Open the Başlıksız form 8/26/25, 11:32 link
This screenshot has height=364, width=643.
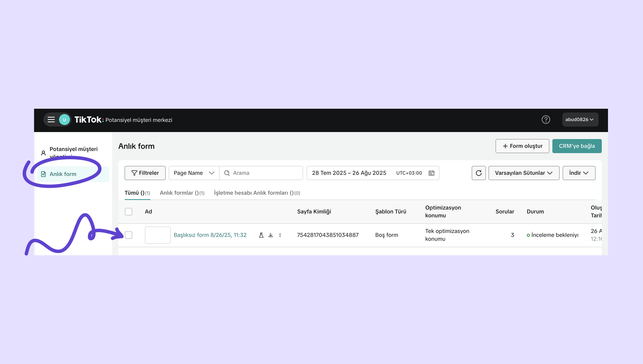(210, 235)
